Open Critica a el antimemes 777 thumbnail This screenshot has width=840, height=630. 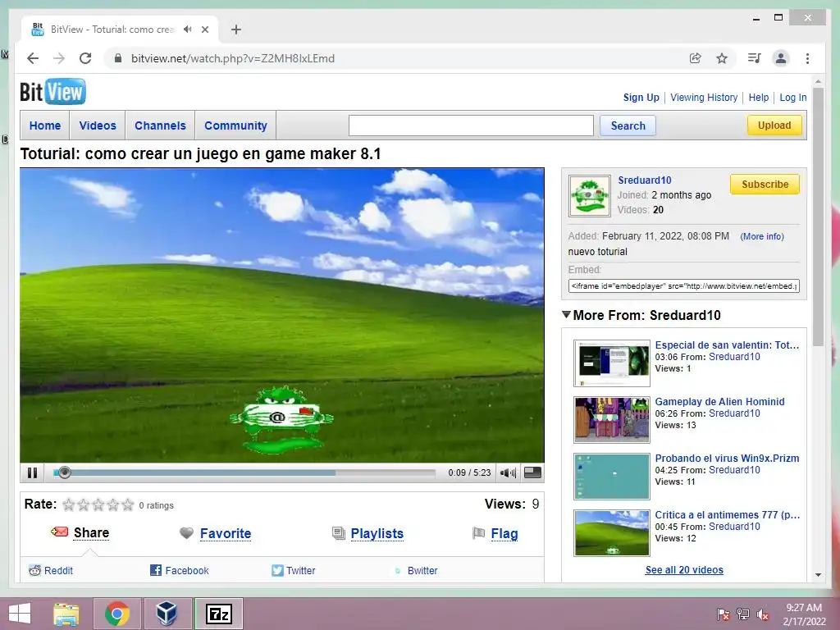[x=612, y=533]
